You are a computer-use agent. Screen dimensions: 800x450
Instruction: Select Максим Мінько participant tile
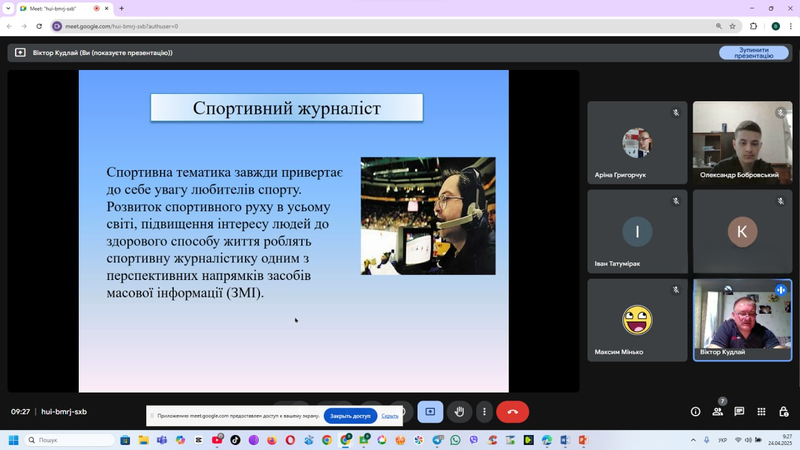[637, 320]
